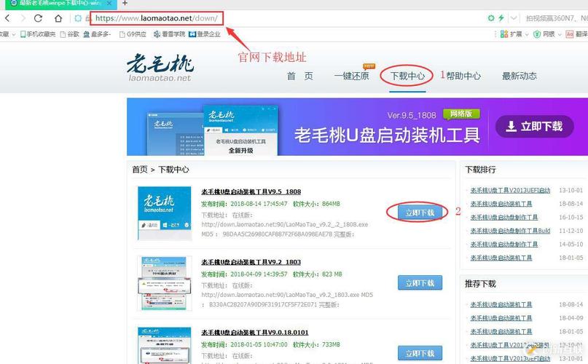Open 老毛桃U盘启动装机工具V9.2_1803 title link
Image resolution: width=588 pixels, height=364 pixels.
(x=251, y=261)
